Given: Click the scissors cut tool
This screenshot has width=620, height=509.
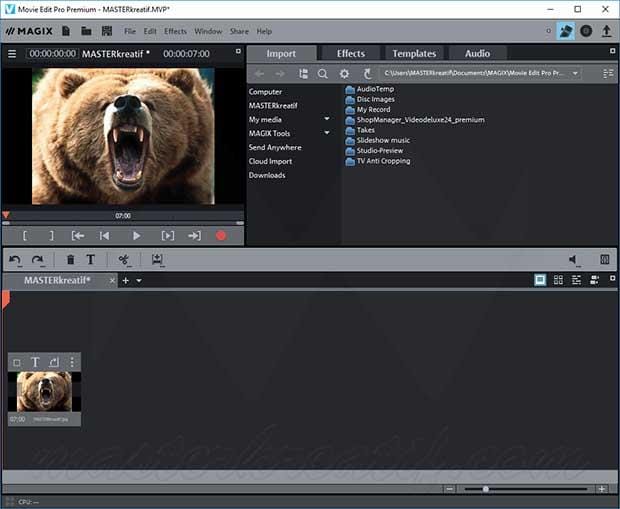Looking at the screenshot, I should click(x=124, y=260).
